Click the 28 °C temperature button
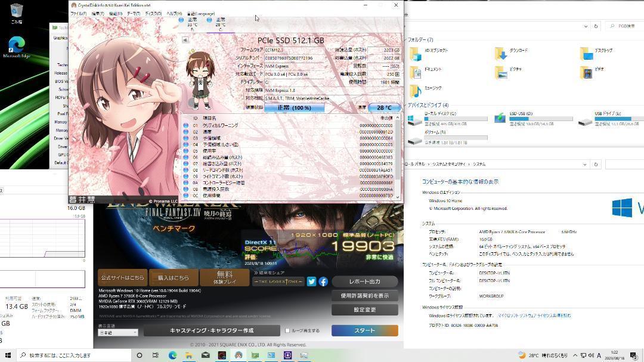The image size is (644, 362). coord(384,108)
